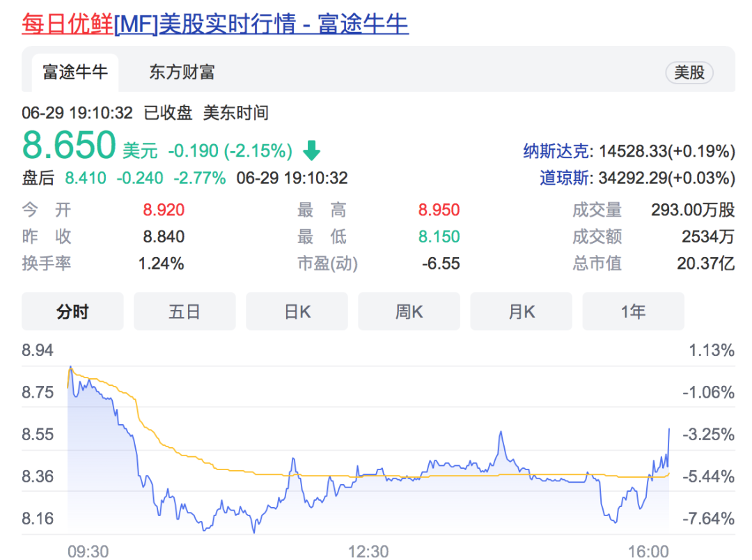The height and width of the screenshot is (560, 752).
Task: Click the after-hours change -2.77%
Action: coord(200,178)
